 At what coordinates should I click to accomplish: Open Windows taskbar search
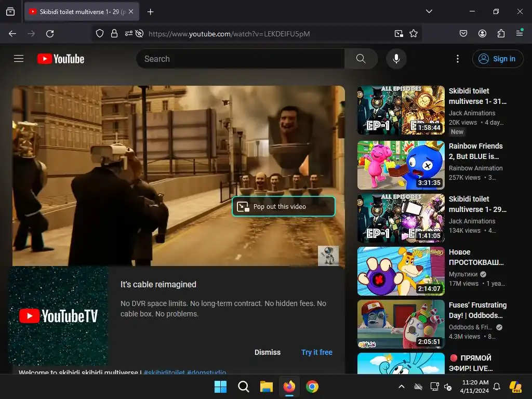tap(243, 387)
